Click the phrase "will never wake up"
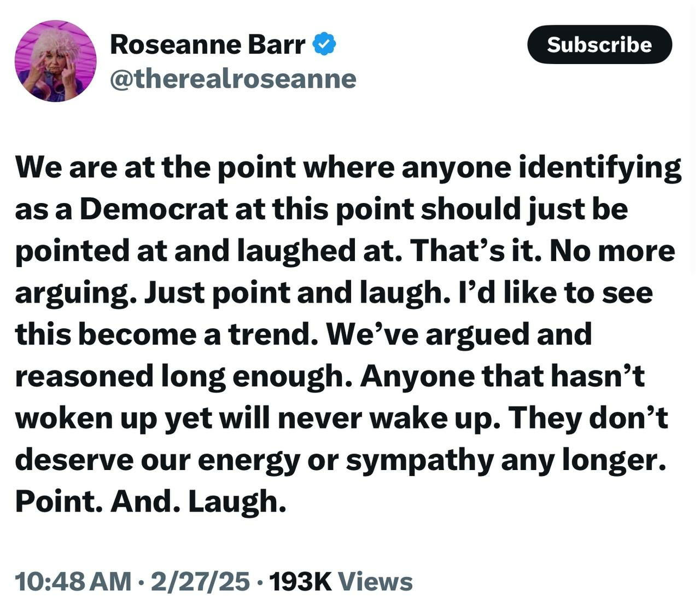This screenshot has height=603, width=700. 350,418
